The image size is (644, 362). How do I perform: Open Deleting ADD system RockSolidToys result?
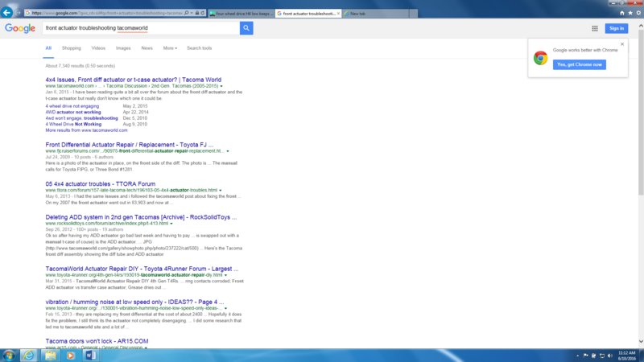pyautogui.click(x=142, y=217)
